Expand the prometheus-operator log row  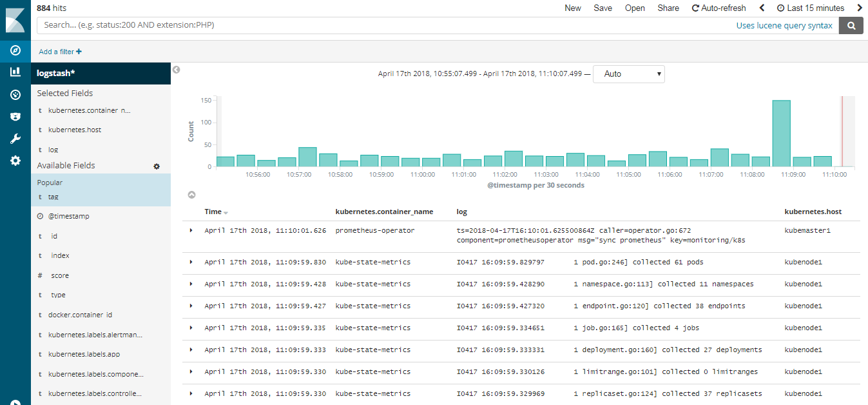191,230
